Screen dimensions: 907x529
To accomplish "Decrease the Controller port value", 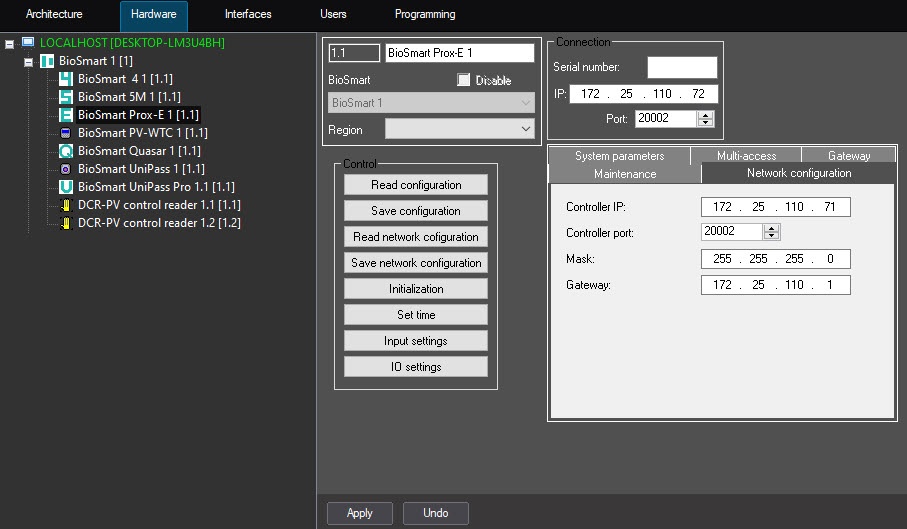I will point(771,235).
